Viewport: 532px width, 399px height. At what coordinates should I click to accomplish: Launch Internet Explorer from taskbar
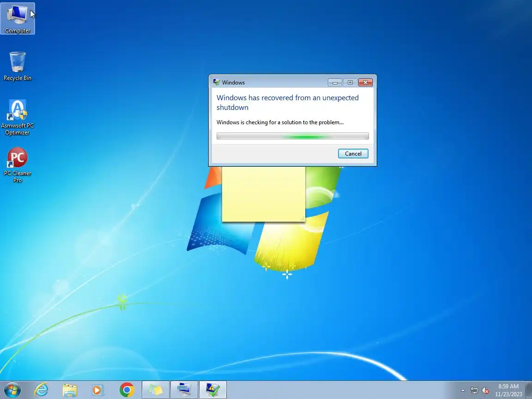pyautogui.click(x=41, y=390)
